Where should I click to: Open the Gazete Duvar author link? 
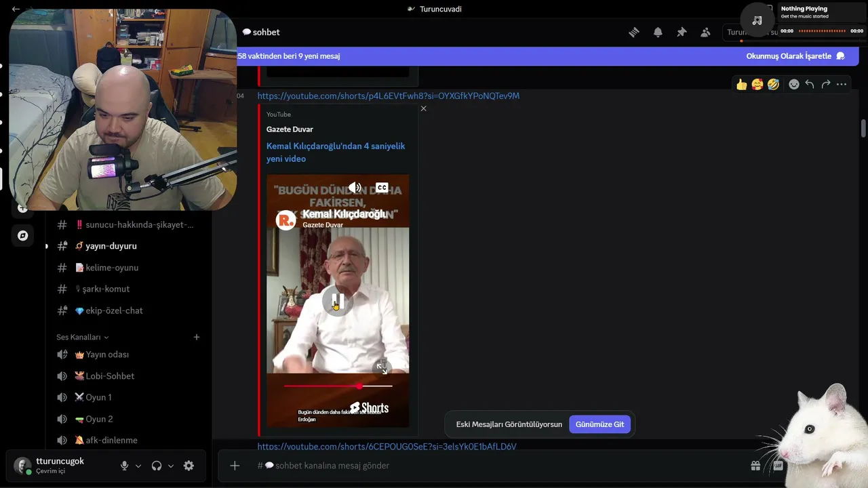pyautogui.click(x=290, y=129)
